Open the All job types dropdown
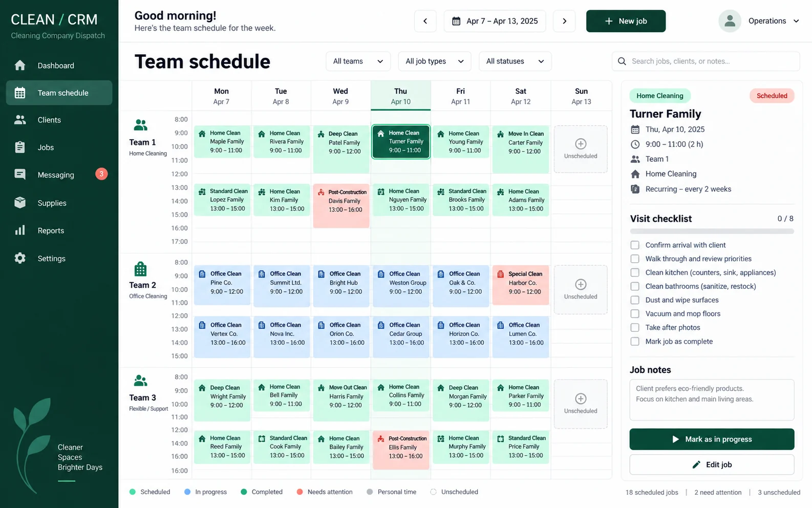Image resolution: width=812 pixels, height=508 pixels. coord(435,61)
